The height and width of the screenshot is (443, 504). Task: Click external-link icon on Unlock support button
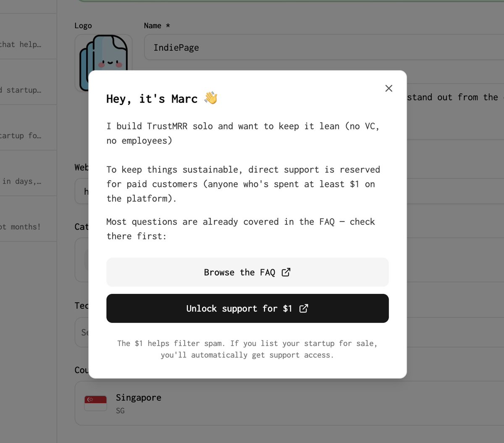tap(304, 308)
